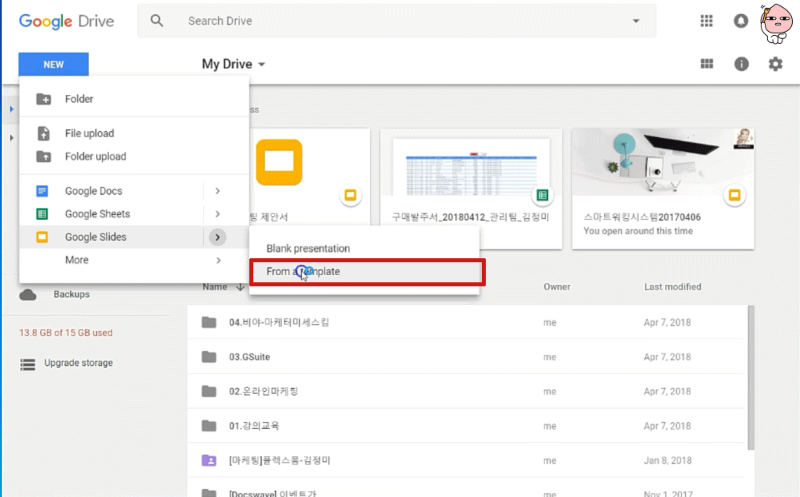Click the 03.GSuite folder icon

(x=209, y=357)
